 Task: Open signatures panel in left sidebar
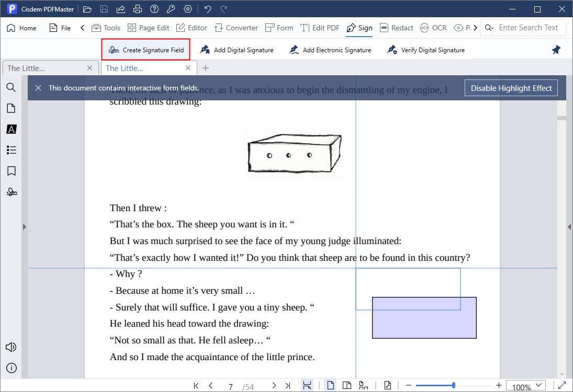tap(12, 192)
